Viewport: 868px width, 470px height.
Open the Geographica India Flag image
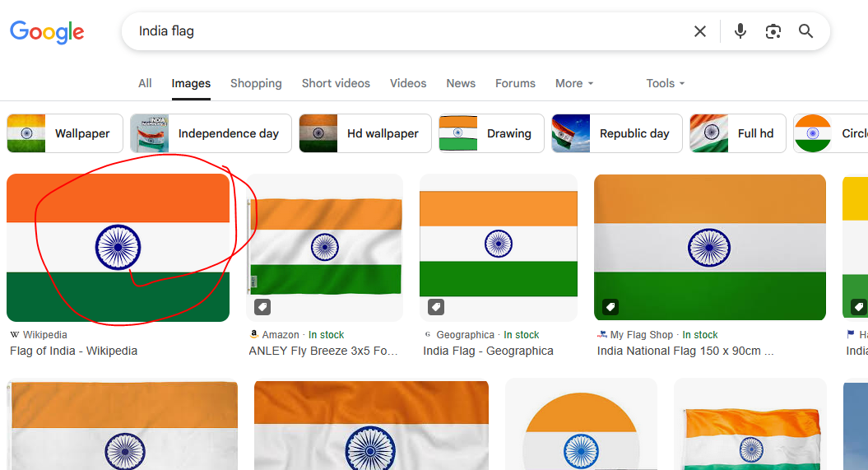(x=499, y=248)
